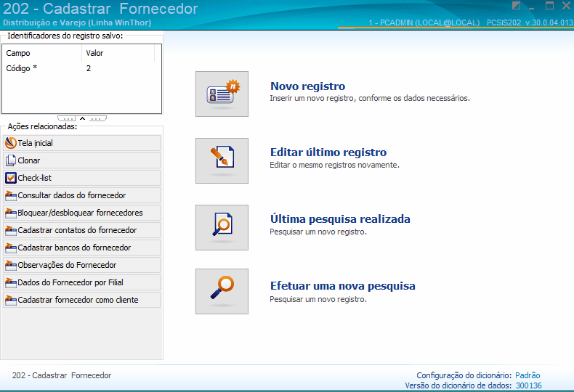Open the Última pesquisa realizada heading link
The image size is (574, 392).
tap(340, 219)
